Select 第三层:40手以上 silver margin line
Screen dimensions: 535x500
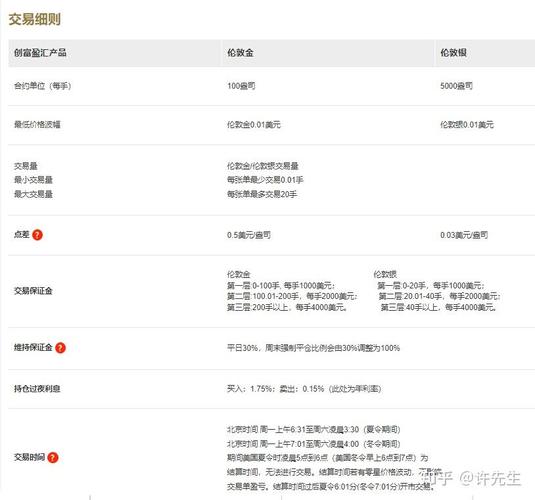(x=438, y=308)
